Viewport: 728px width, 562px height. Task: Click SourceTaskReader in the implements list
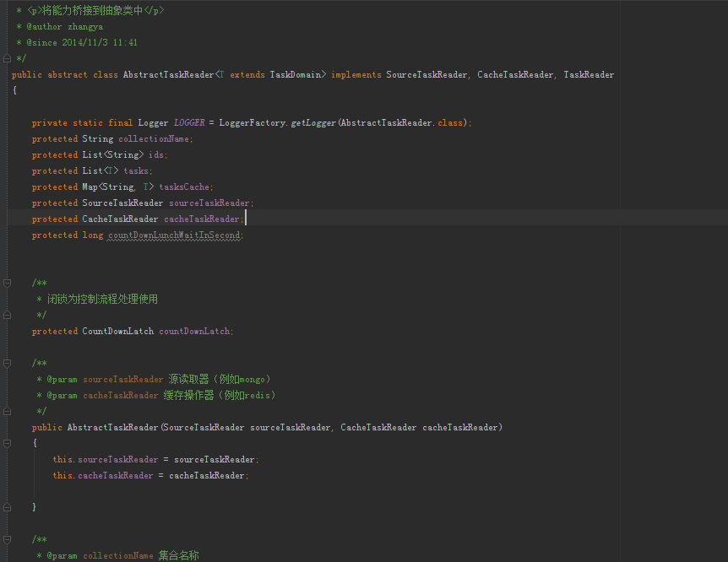coord(426,75)
